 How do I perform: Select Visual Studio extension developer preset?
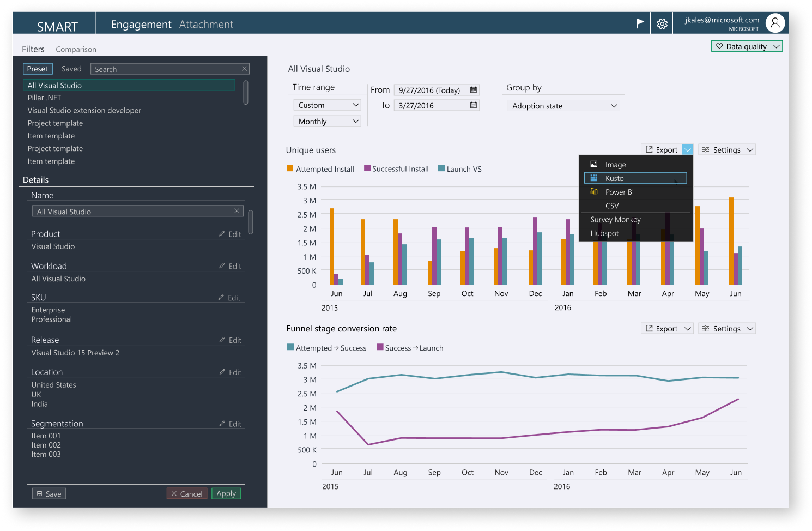point(84,110)
